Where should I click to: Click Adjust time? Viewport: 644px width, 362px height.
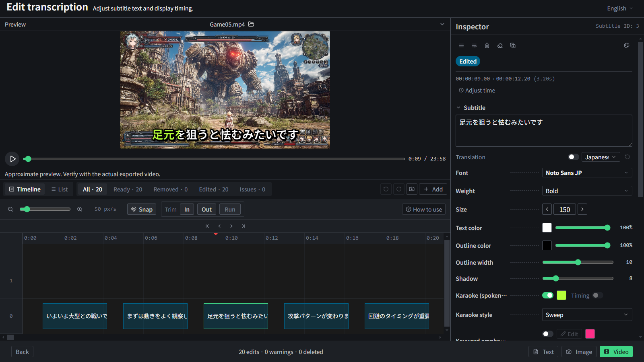tap(477, 90)
